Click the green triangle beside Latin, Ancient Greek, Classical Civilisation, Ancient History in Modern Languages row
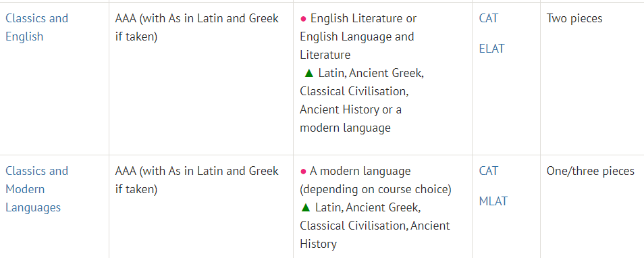The height and width of the screenshot is (258, 644). click(x=305, y=207)
